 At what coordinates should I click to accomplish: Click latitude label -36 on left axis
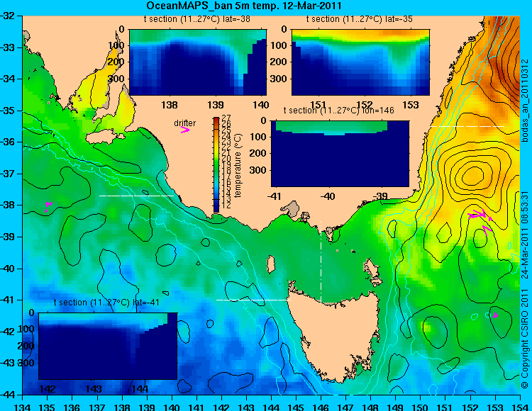pyautogui.click(x=9, y=142)
